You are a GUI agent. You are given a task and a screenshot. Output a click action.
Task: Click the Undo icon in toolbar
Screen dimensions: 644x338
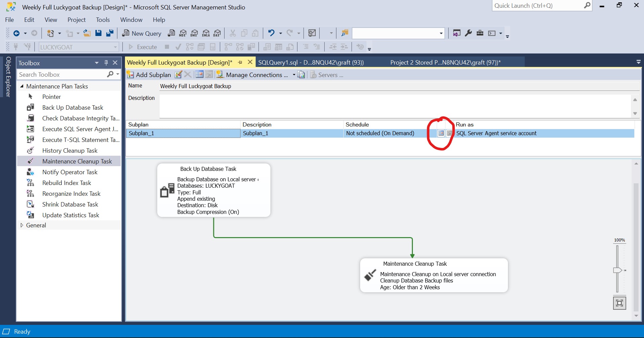271,33
